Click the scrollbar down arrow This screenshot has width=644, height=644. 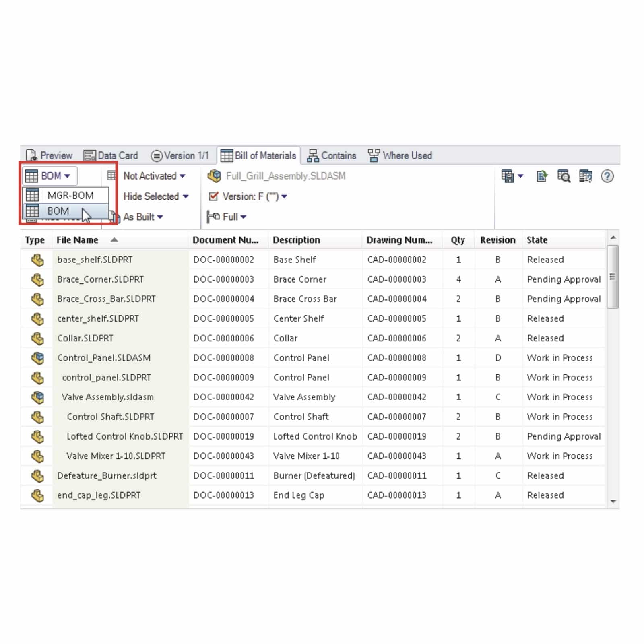pos(613,501)
